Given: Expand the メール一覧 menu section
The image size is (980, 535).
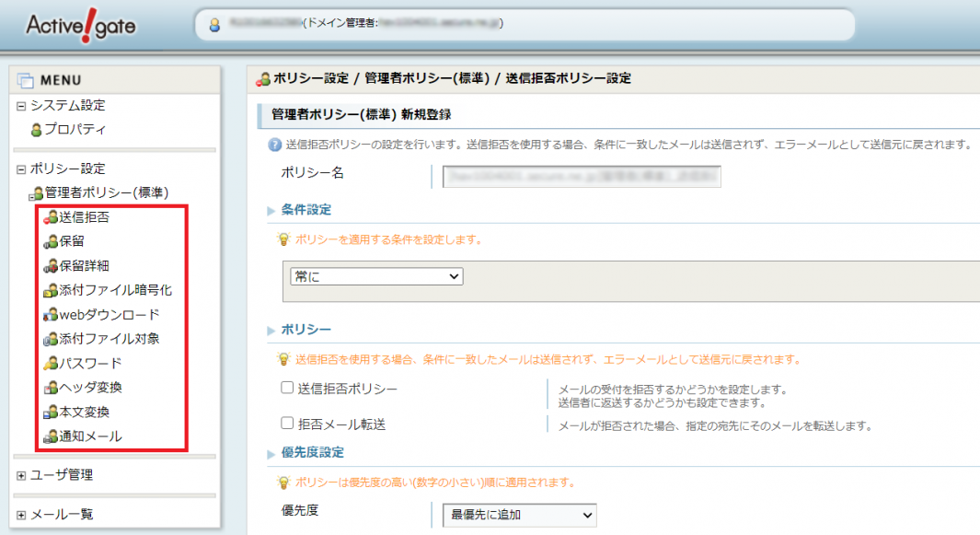Looking at the screenshot, I should pyautogui.click(x=21, y=515).
